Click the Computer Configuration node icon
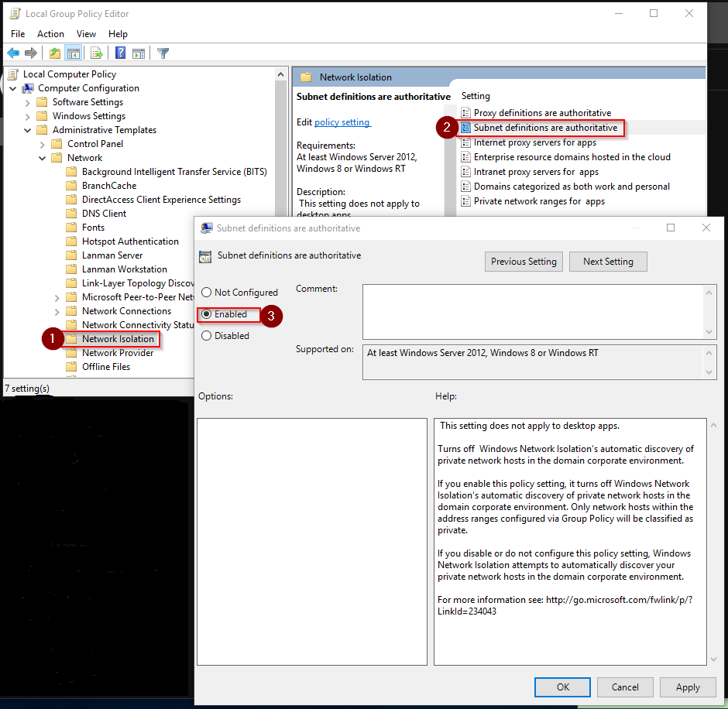Screen dimensions: 728x709 coord(29,88)
